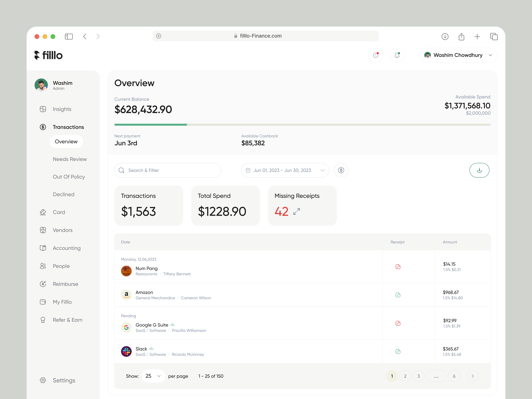Viewport: 532px width, 399px height.
Task: Select the Reimburse icon in the sidebar
Action: 43,284
